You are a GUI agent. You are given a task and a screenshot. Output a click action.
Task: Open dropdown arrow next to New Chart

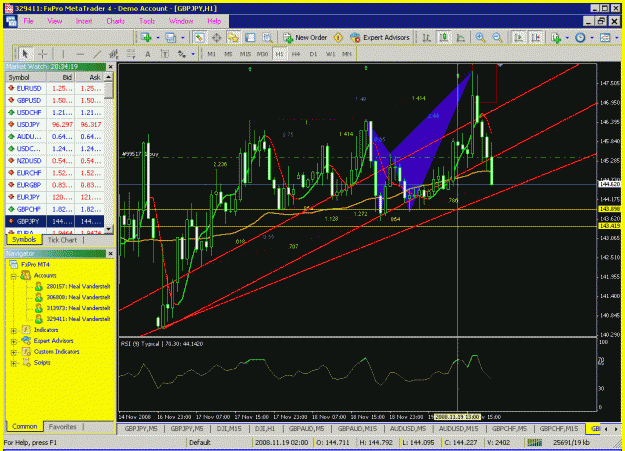click(158, 38)
